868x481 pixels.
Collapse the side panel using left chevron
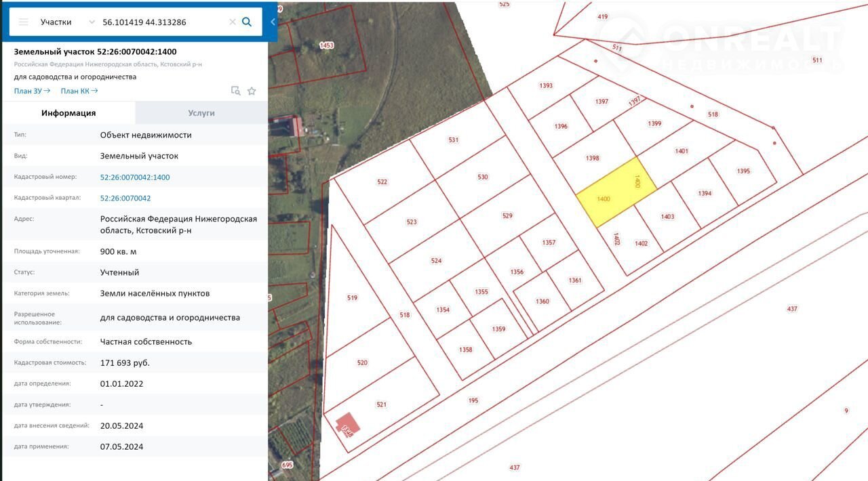[x=273, y=22]
